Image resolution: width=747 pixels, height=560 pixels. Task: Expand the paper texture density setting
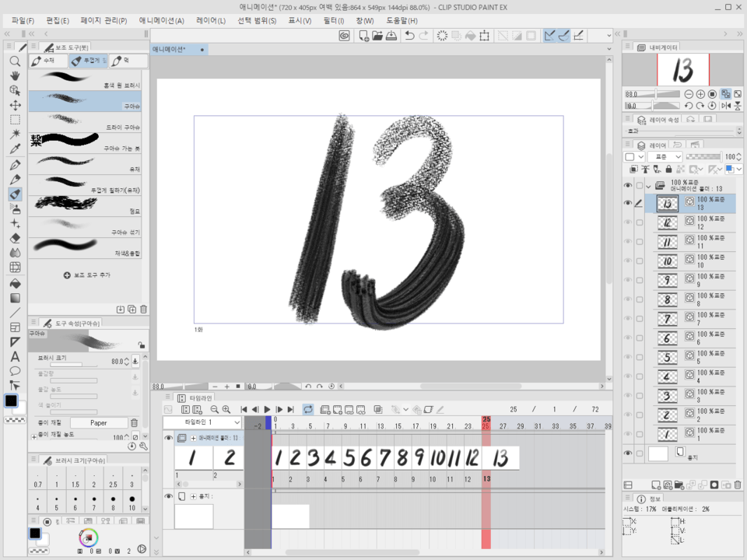[33, 436]
